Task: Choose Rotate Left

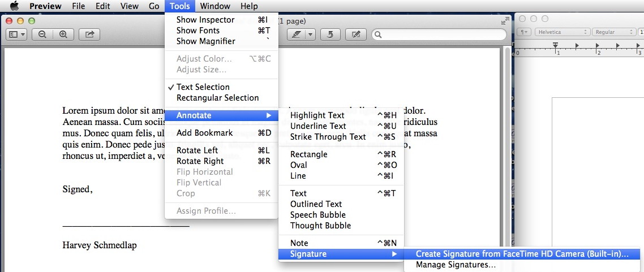Action: [221, 150]
